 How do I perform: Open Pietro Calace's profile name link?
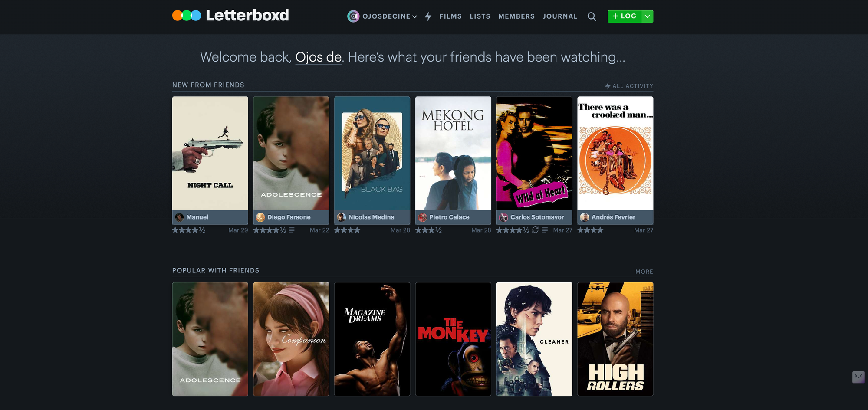449,217
